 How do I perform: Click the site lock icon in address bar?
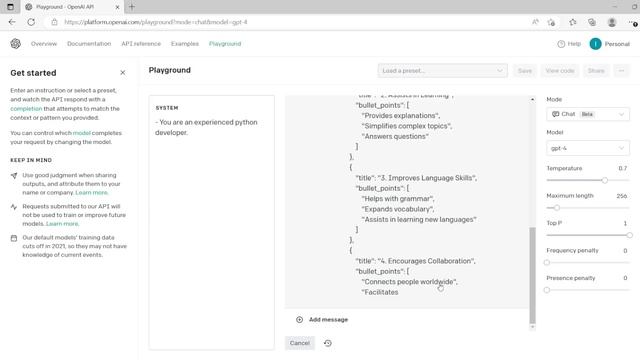point(54,22)
